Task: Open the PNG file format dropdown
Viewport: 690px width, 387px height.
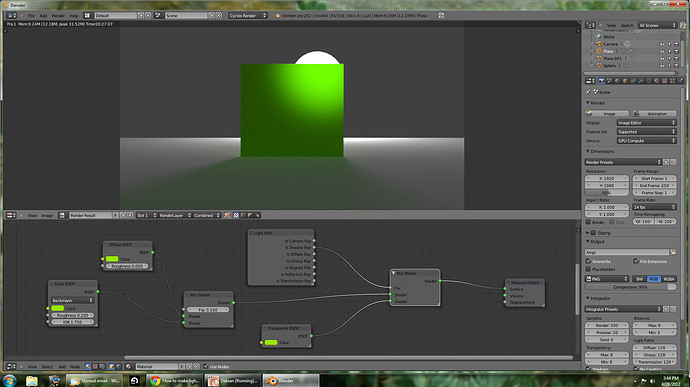Action: coord(607,279)
